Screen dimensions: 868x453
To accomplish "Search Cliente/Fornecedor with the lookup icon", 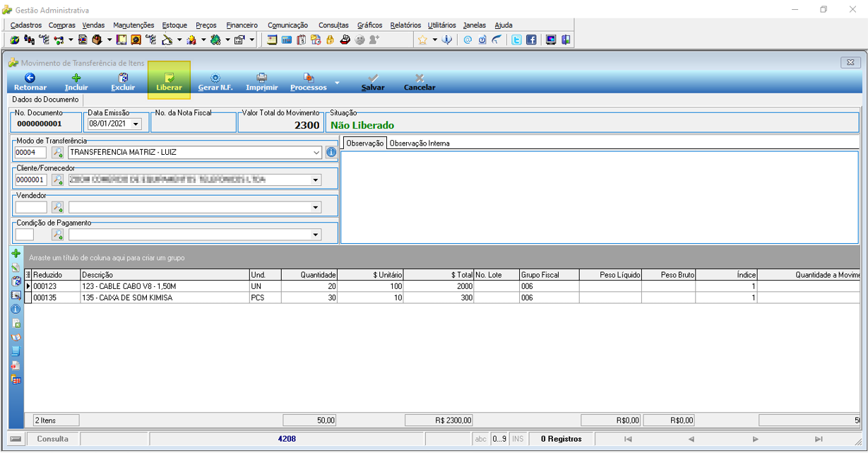I will pyautogui.click(x=58, y=180).
